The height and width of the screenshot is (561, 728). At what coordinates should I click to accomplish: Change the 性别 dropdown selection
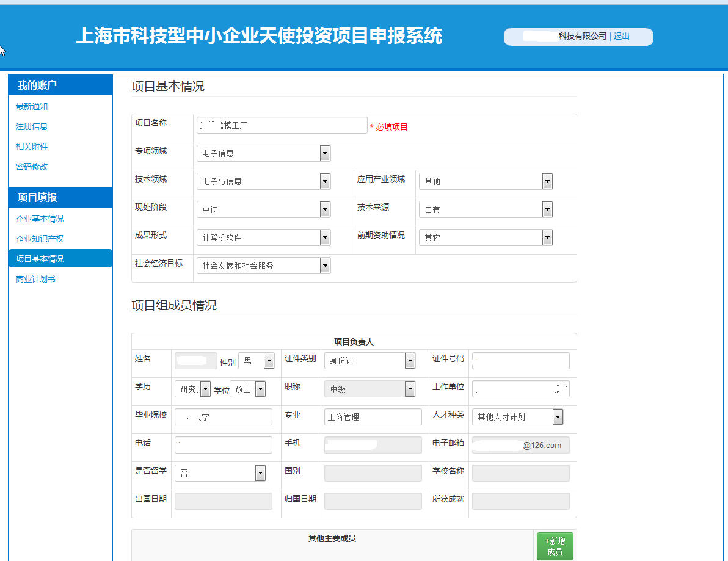[257, 361]
